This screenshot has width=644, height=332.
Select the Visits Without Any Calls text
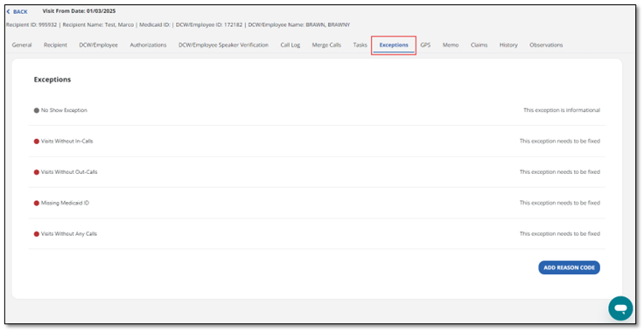(x=69, y=234)
